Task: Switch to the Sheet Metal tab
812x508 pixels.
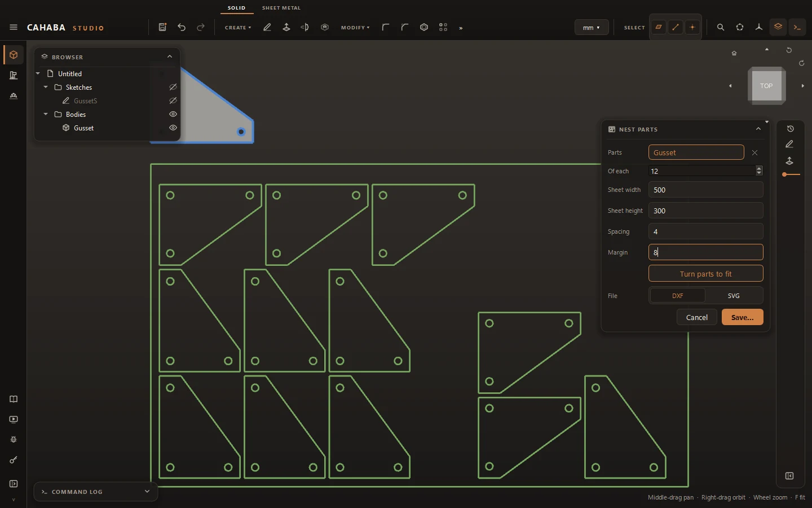Action: [x=281, y=8]
